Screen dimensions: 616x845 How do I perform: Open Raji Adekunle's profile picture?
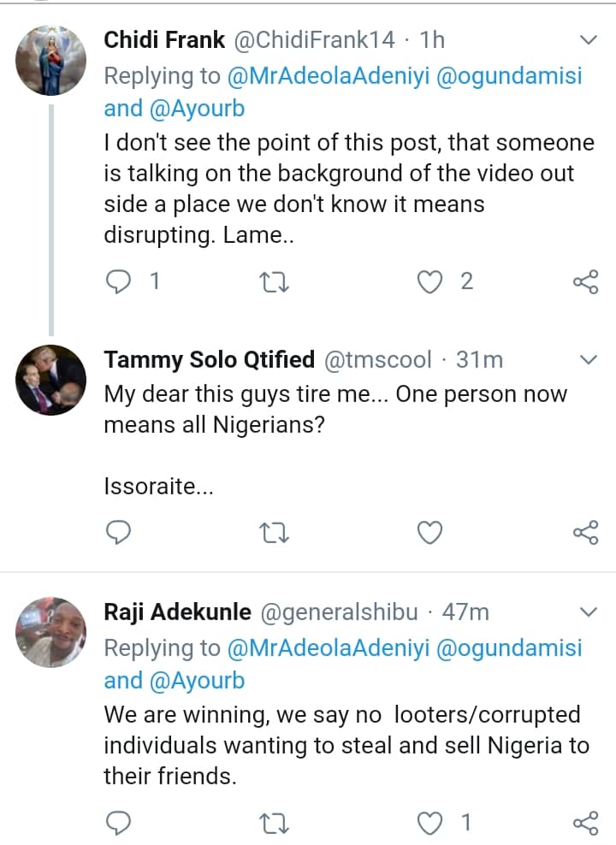51,633
